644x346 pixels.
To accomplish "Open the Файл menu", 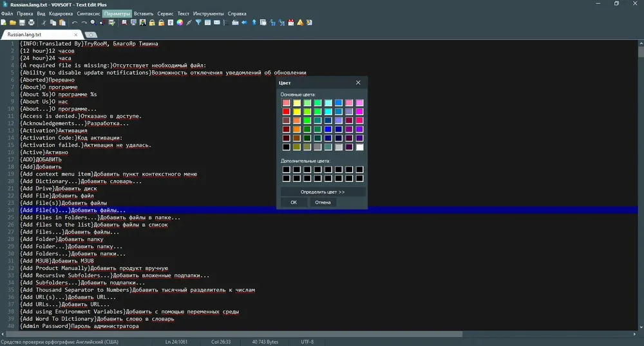I will point(7,14).
